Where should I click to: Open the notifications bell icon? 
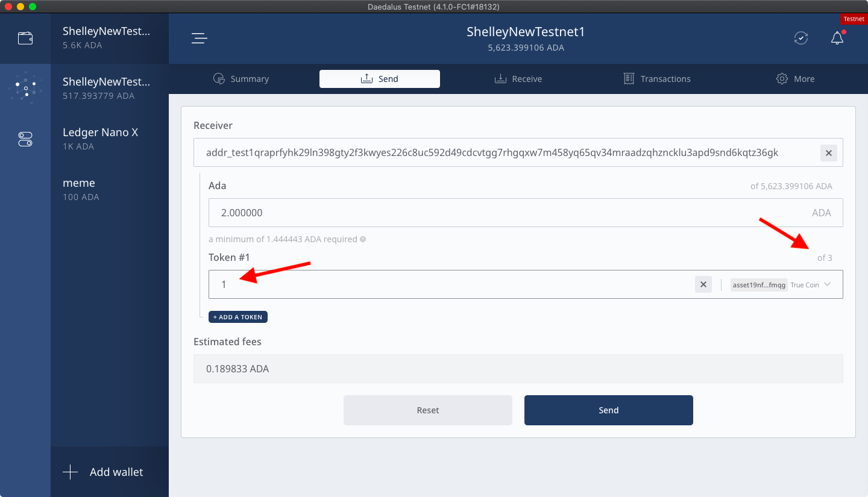point(837,39)
